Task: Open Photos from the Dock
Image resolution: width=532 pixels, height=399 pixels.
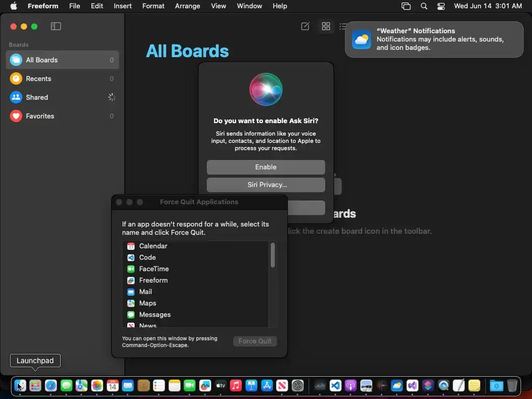Action: coord(97,385)
